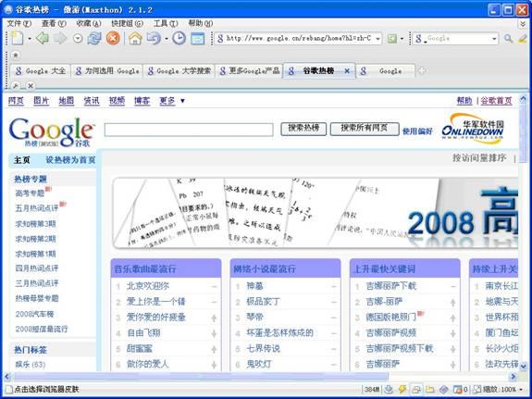Open the 查看 menu
Viewport: 532px width, 399px height.
54,23
